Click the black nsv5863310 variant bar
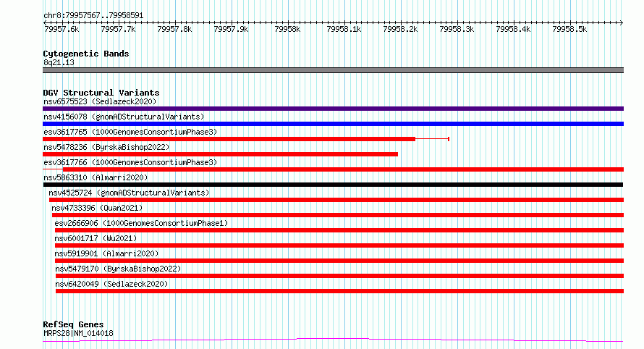 pos(333,185)
